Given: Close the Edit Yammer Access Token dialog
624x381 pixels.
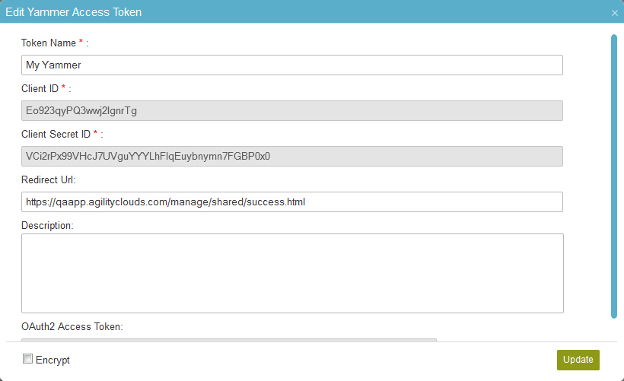Looking at the screenshot, I should (x=614, y=13).
